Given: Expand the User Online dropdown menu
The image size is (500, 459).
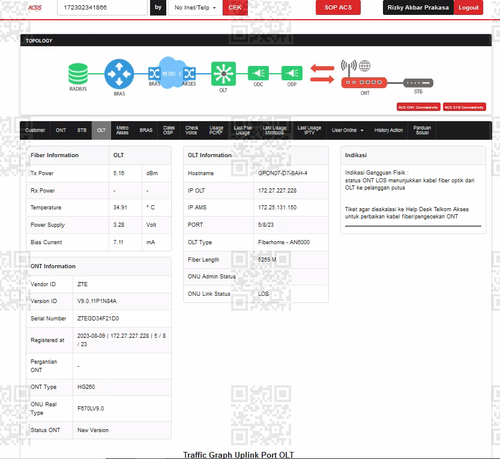Looking at the screenshot, I should 347,130.
